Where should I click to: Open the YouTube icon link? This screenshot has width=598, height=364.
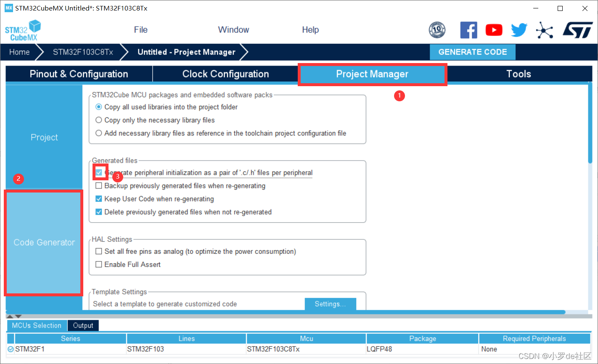pos(494,30)
